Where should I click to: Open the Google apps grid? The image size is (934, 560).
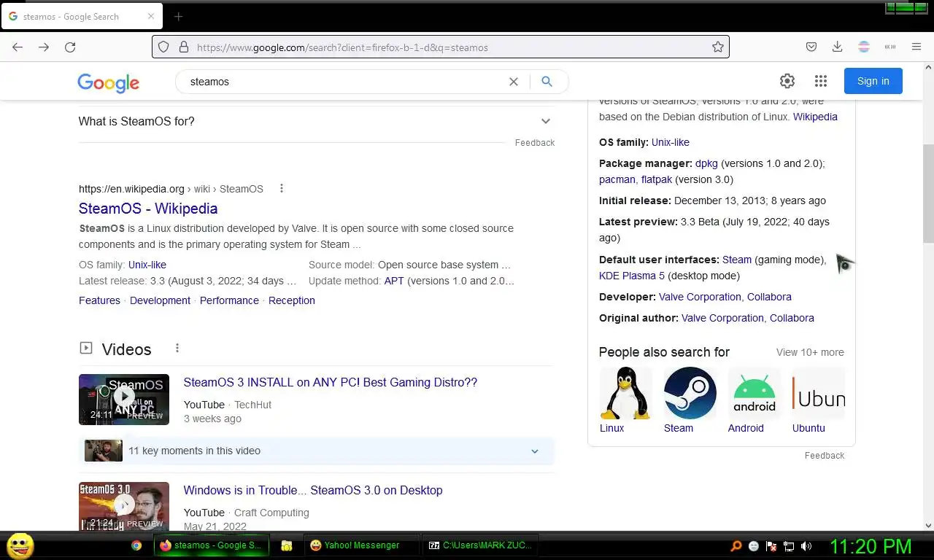[821, 81]
